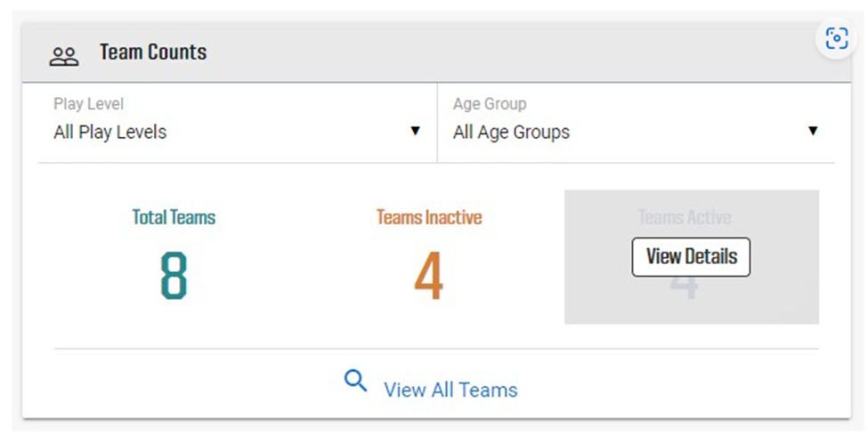Expand the Age Group dropdown arrow
This screenshot has height=443, width=868.
pyautogui.click(x=812, y=132)
